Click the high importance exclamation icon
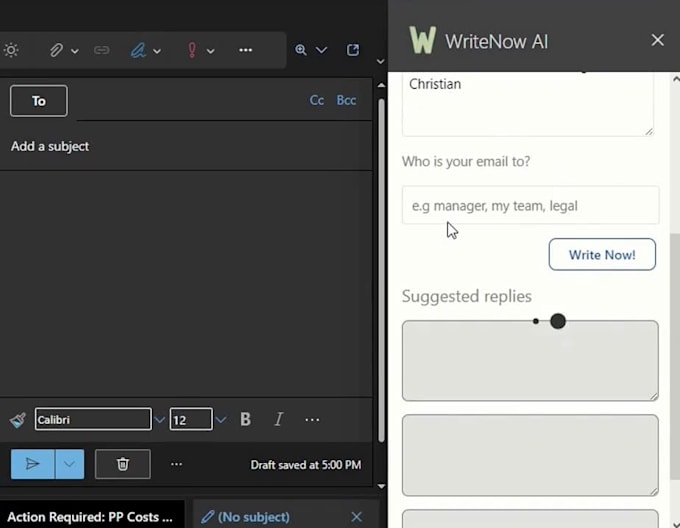The height and width of the screenshot is (528, 680). 192,50
